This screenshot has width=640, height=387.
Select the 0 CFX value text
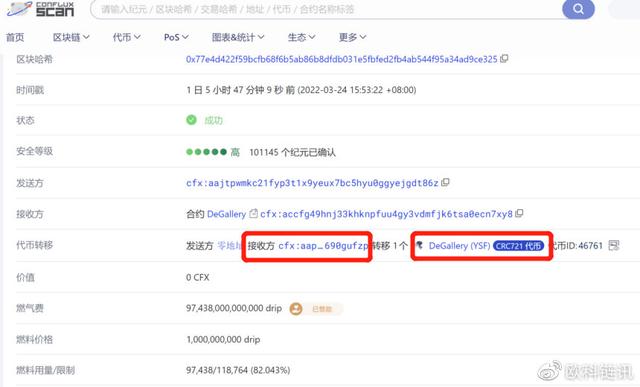pos(198,278)
